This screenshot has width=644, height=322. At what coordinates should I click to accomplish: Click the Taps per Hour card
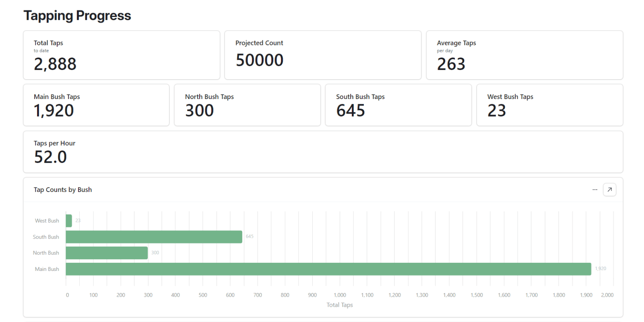(322, 152)
